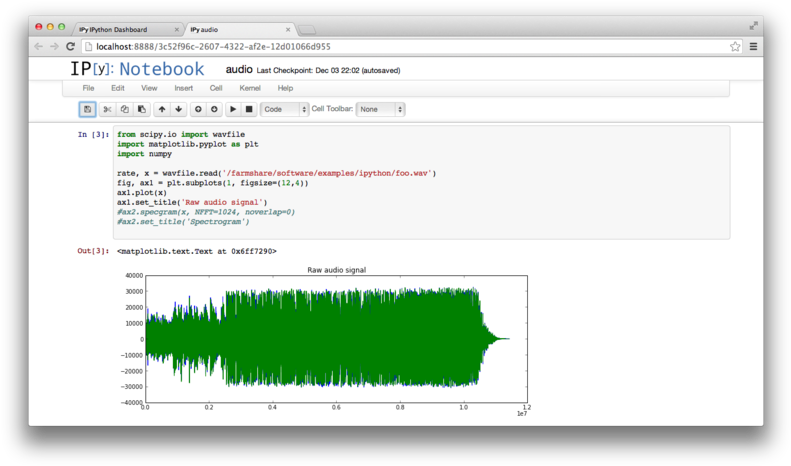791x466 pixels.
Task: Paste the cell using the paste icon
Action: click(142, 109)
